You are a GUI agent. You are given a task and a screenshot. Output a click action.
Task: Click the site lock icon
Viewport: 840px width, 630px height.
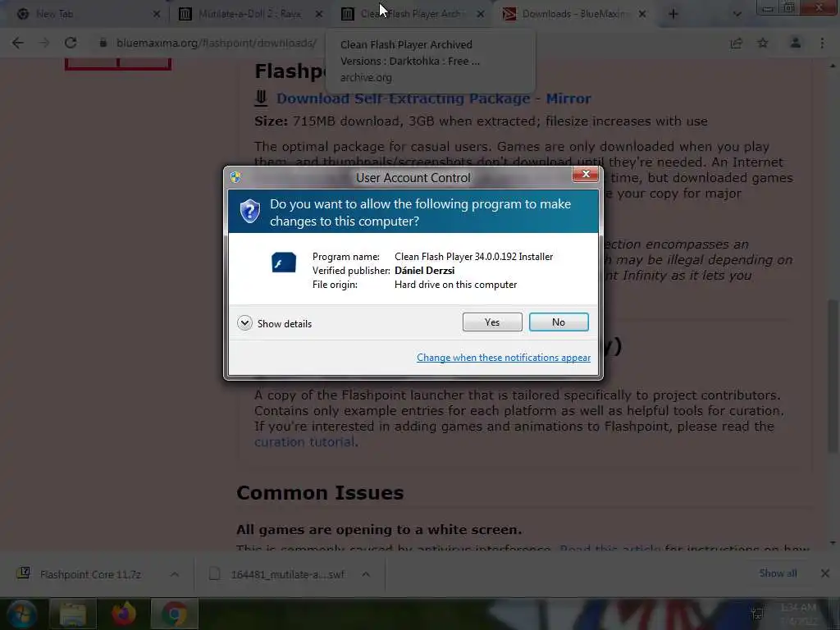[x=103, y=43]
